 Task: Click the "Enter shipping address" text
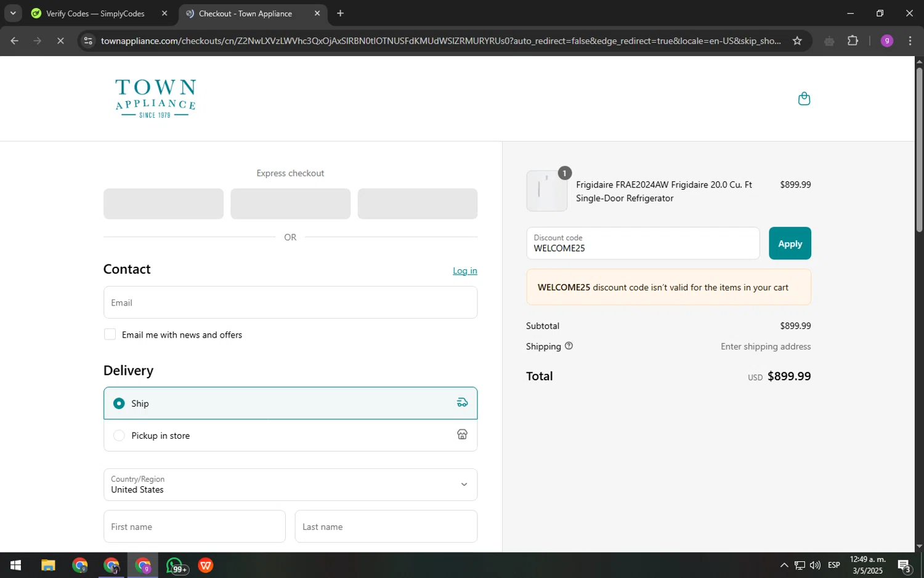point(766,346)
